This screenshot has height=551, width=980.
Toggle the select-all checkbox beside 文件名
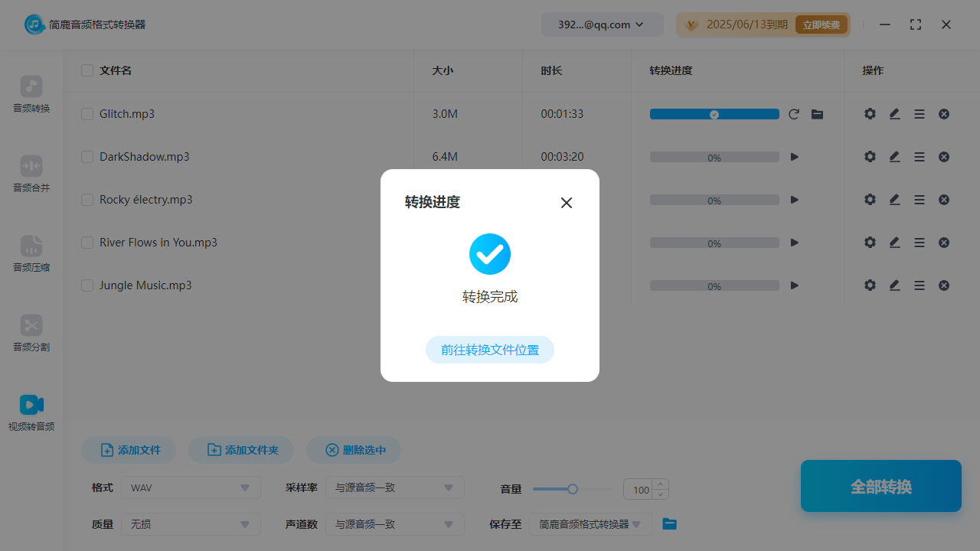tap(87, 70)
